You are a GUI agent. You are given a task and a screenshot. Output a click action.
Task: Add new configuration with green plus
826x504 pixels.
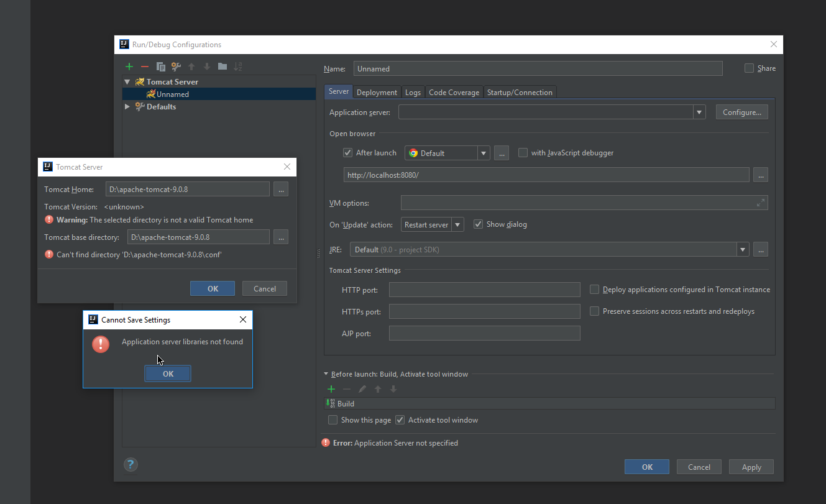click(129, 66)
